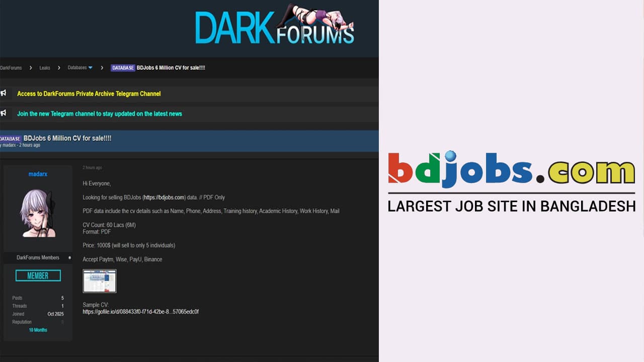Expand the Databases breadcrumb dropdown arrow
644x362 pixels.
click(x=91, y=68)
